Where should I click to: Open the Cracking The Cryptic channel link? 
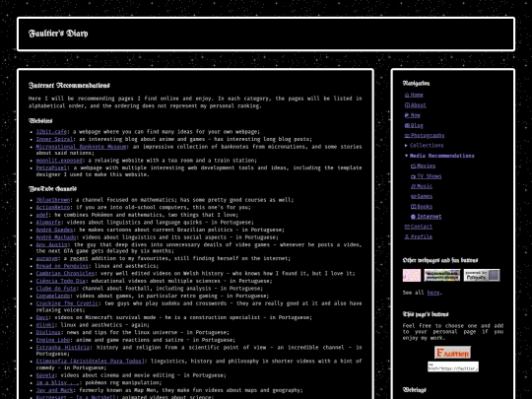[x=67, y=303]
